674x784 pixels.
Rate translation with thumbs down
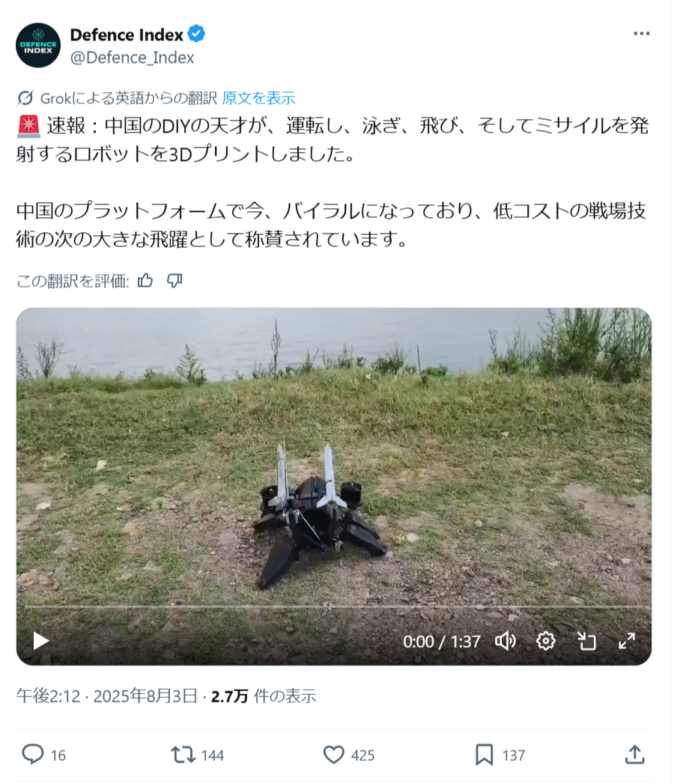point(174,281)
